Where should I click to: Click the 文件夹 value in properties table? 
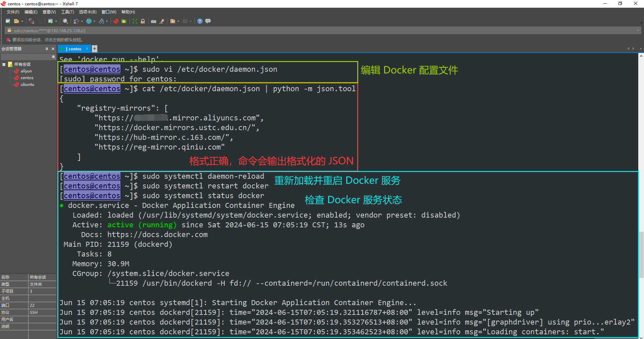(x=36, y=284)
